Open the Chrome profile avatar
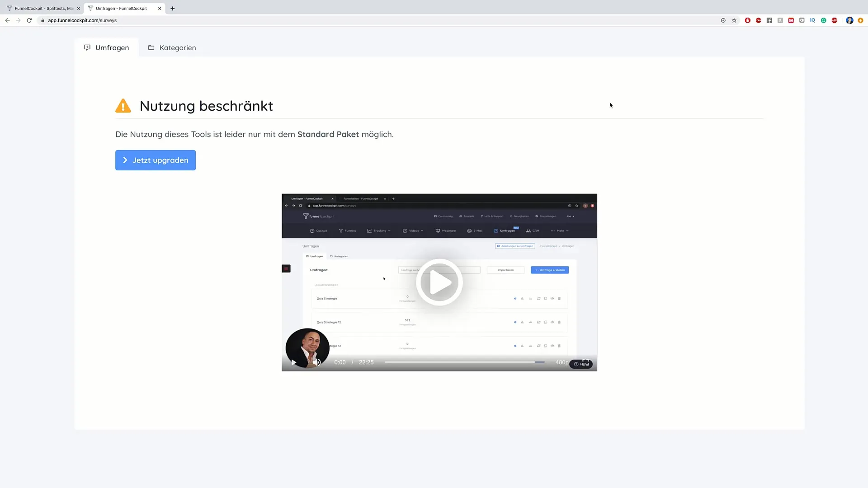Image resolution: width=868 pixels, height=488 pixels. tap(850, 20)
